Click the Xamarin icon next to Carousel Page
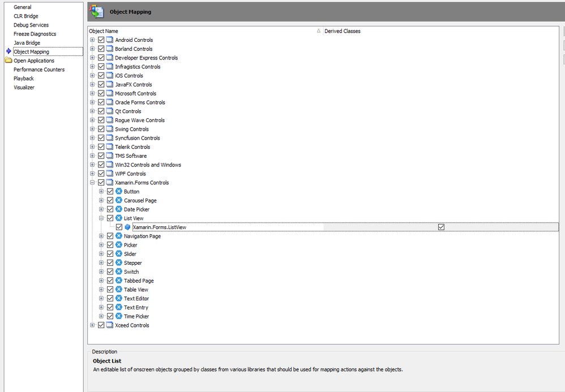565x392 pixels. click(x=119, y=200)
